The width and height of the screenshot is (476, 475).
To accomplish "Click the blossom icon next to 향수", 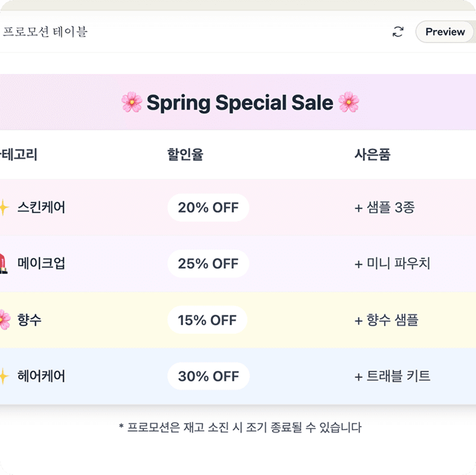I will tap(4, 320).
